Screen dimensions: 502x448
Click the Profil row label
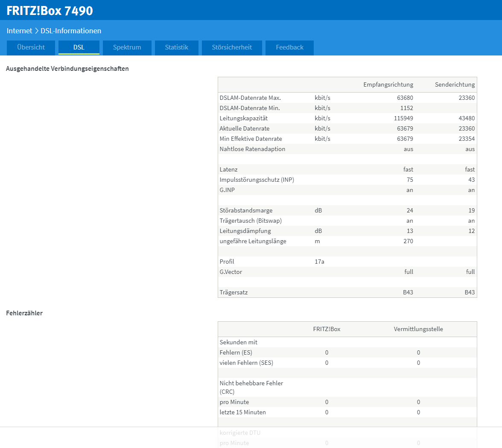click(227, 262)
